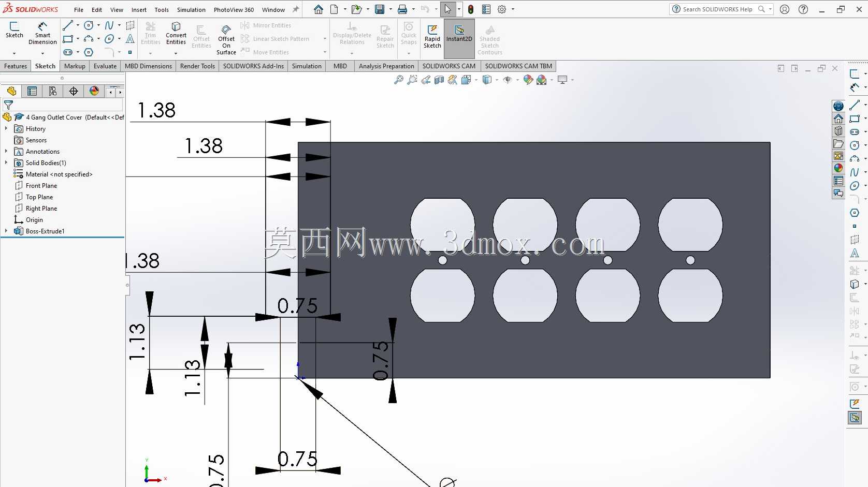Viewport: 868px width, 487px height.
Task: Toggle the labeled Rapid Sketch ribbon button
Action: point(432,36)
